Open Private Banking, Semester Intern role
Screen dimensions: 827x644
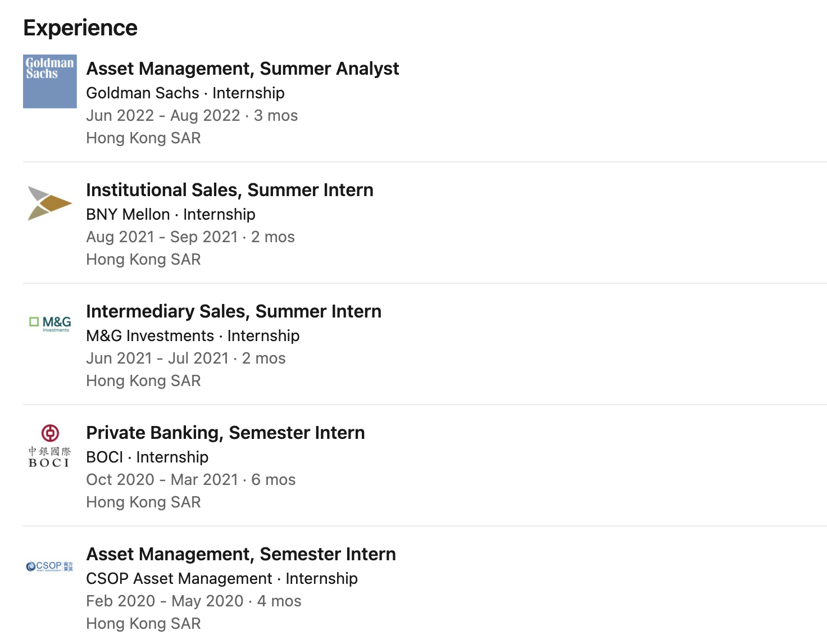click(x=225, y=433)
